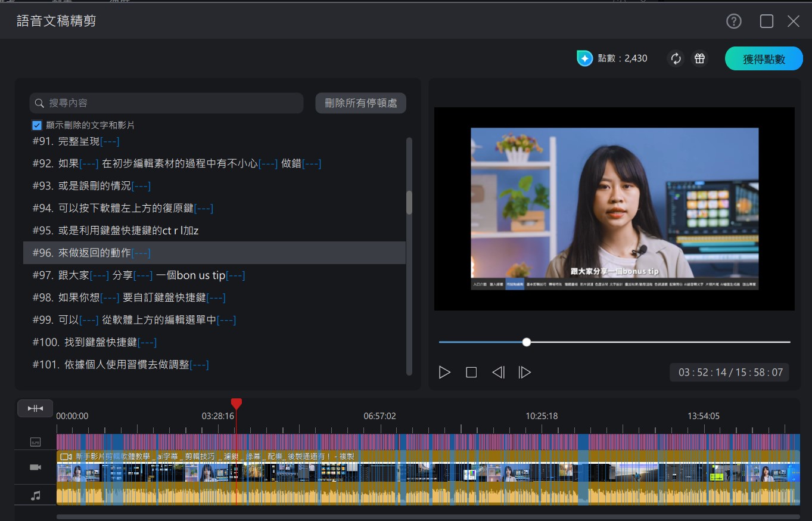Click the 獲得點數 button
Viewport: 812px width, 521px height.
tap(763, 59)
